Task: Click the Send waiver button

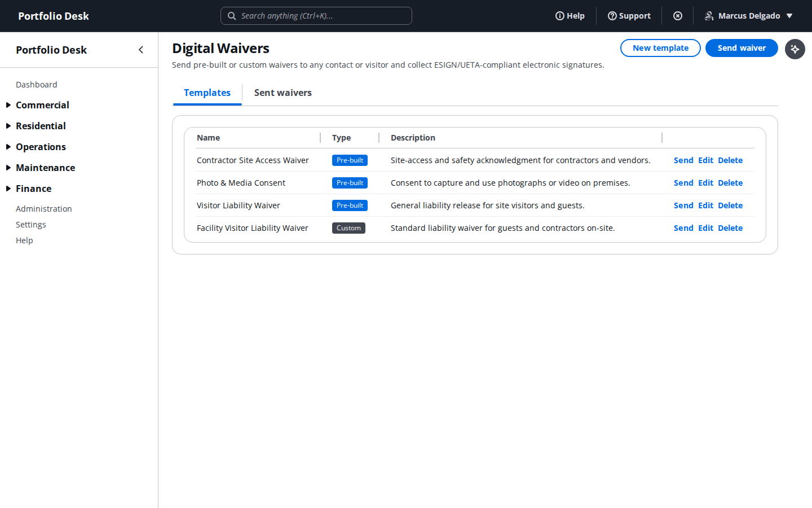Action: click(x=742, y=48)
